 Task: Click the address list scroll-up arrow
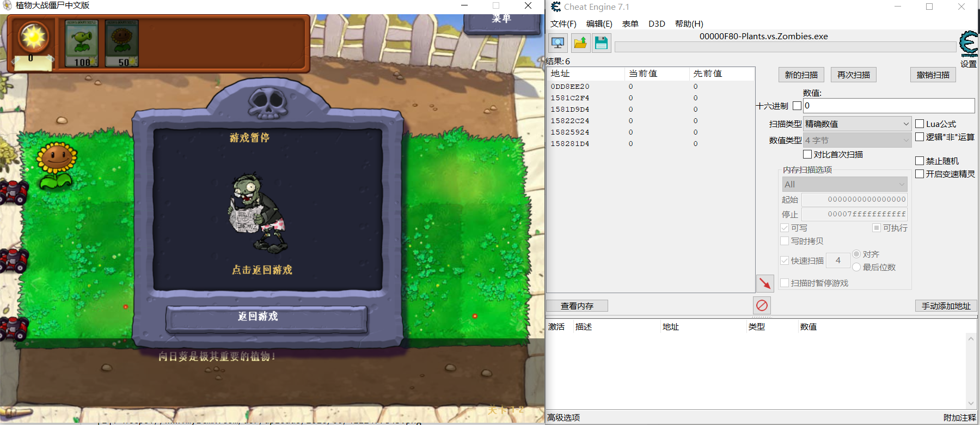point(971,338)
